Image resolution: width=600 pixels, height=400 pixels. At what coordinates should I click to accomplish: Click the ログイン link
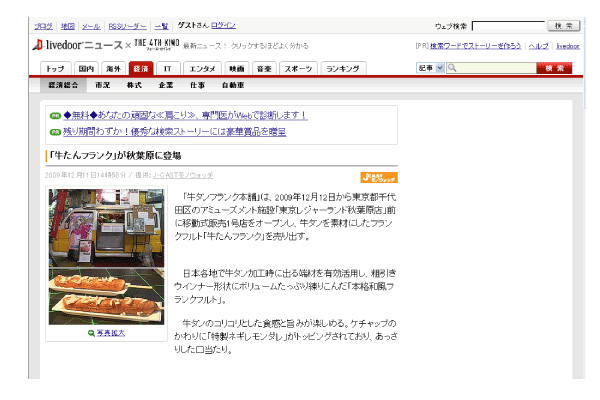(223, 25)
